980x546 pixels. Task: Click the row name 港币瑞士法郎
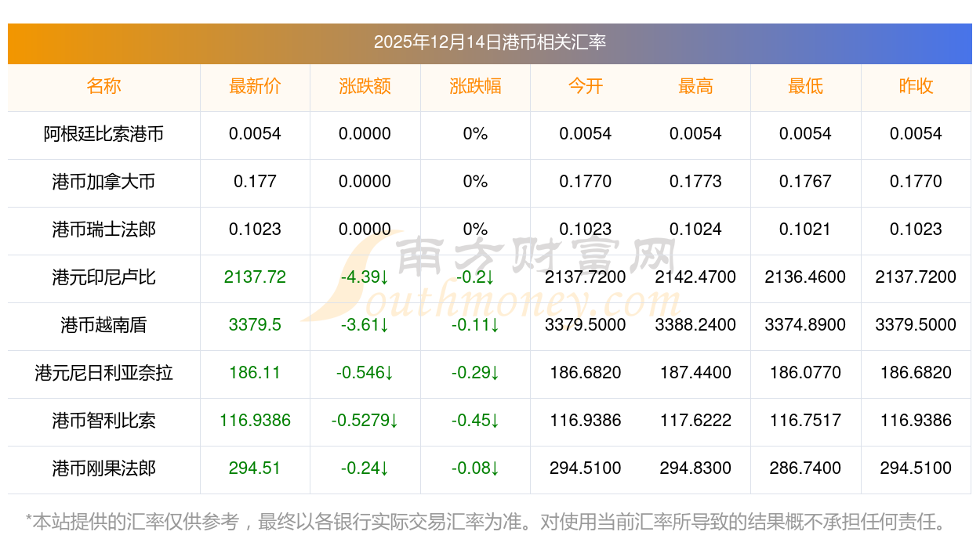103,230
